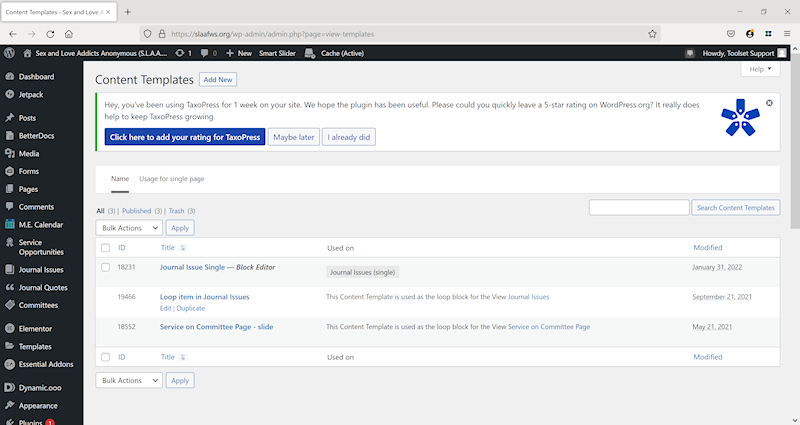This screenshot has height=425, width=800.
Task: Click the Committees tag icon
Action: [10, 305]
